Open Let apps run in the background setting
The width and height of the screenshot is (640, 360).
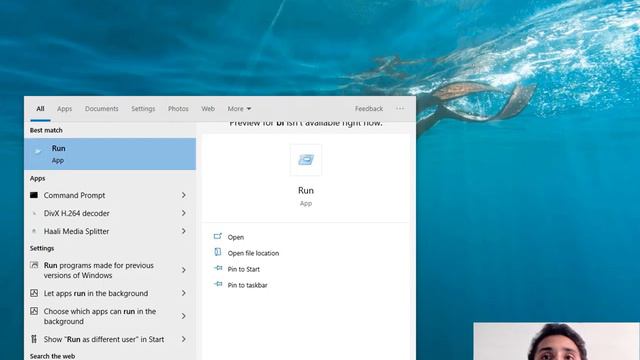(x=110, y=293)
